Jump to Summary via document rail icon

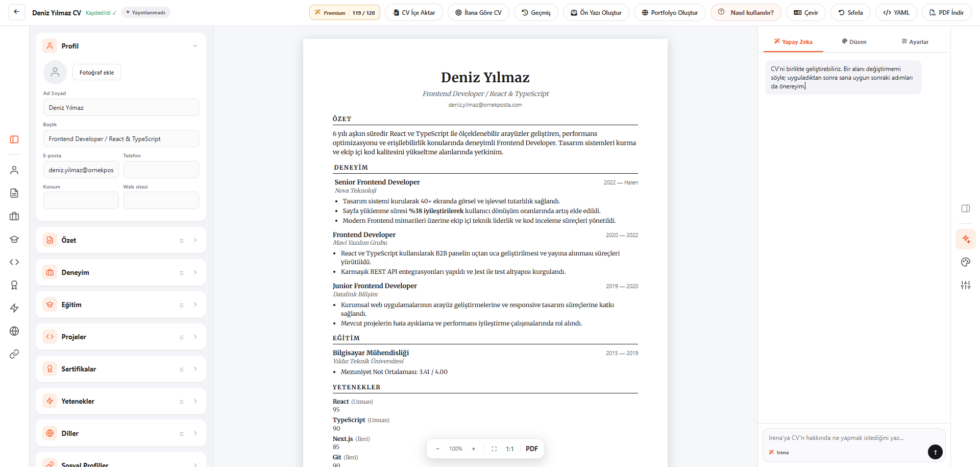14,193
